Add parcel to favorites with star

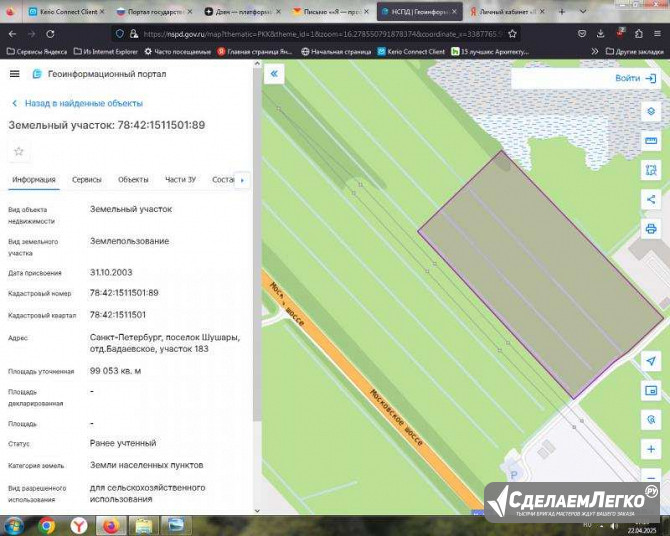19,151
